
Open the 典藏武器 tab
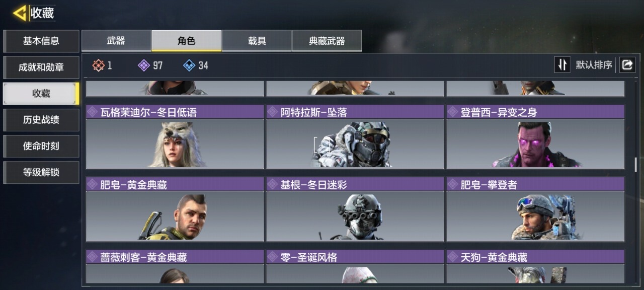click(327, 41)
